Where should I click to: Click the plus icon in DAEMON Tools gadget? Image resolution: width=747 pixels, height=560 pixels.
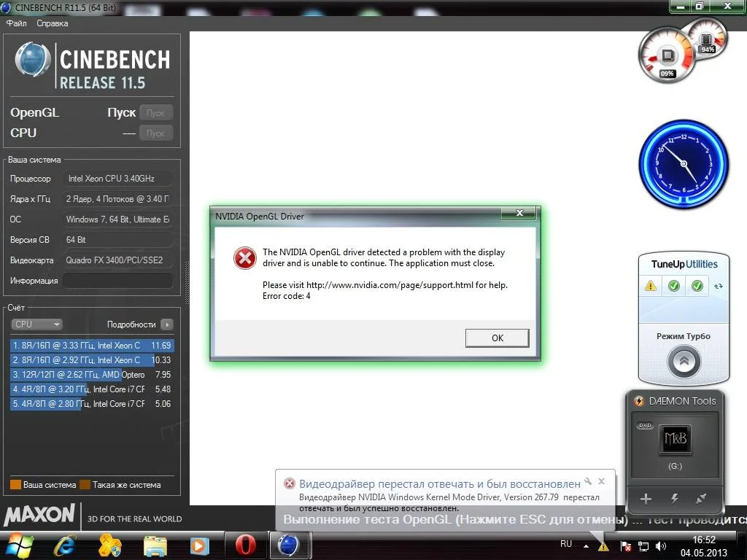pos(646,499)
